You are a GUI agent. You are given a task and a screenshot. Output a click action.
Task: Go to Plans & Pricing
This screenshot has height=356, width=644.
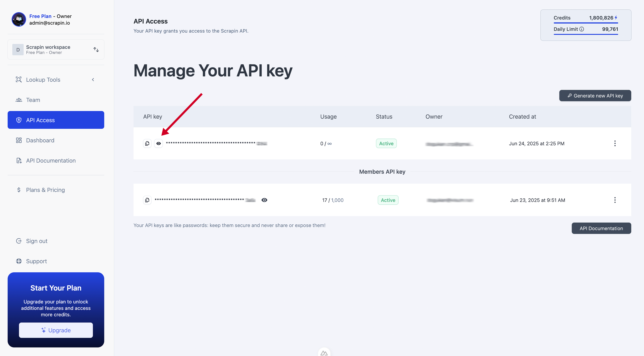pos(56,190)
